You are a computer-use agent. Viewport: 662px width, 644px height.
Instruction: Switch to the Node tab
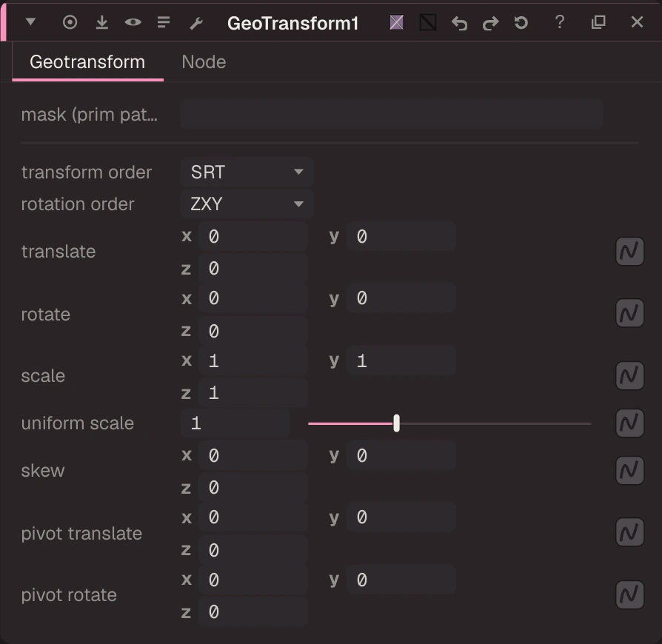pos(204,62)
